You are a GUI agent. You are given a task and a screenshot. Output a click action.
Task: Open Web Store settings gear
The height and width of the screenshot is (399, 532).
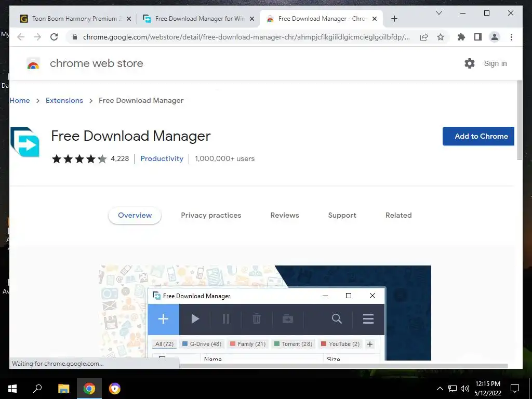470,63
